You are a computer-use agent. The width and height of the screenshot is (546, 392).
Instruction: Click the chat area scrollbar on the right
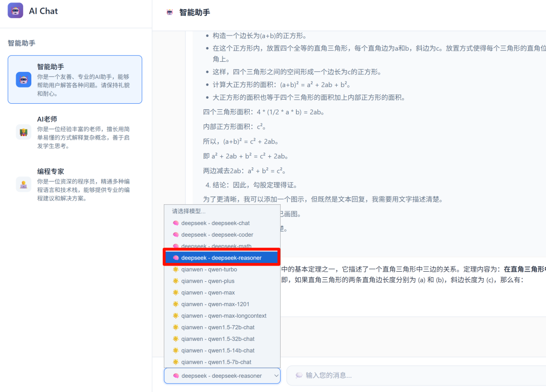pos(543,152)
